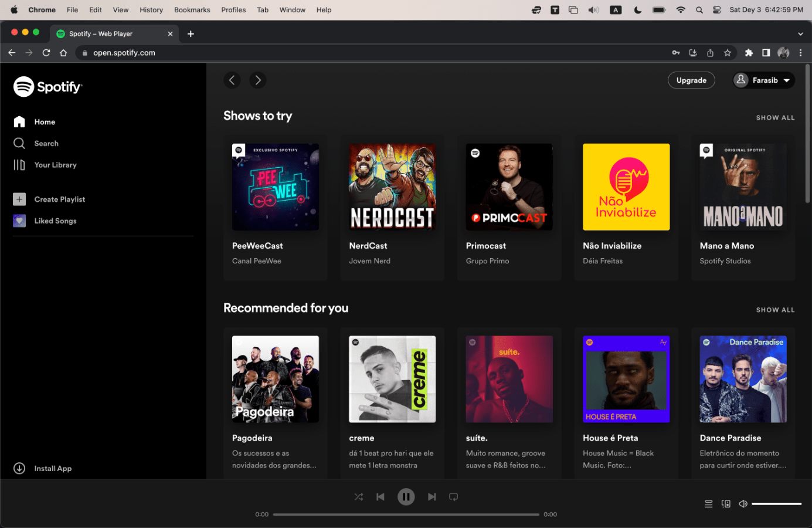Open macOS Control Center
Viewport: 812px width, 528px height.
click(716, 10)
